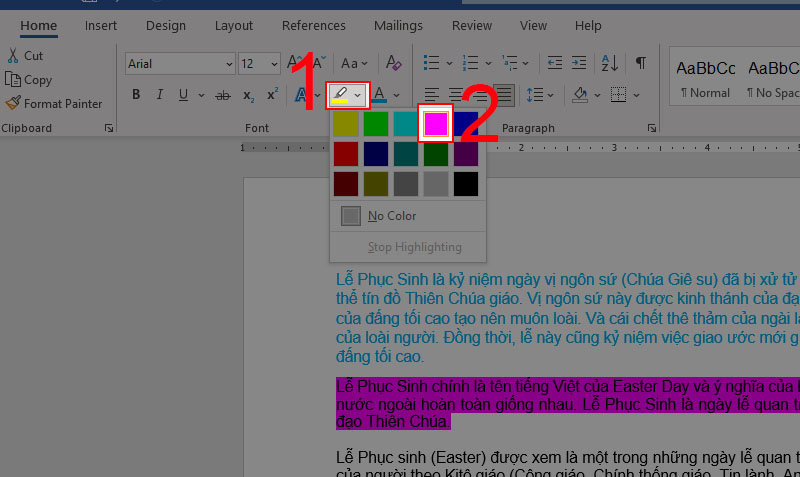The height and width of the screenshot is (477, 800).
Task: Pick the pink highlight color swatch
Action: pos(435,123)
